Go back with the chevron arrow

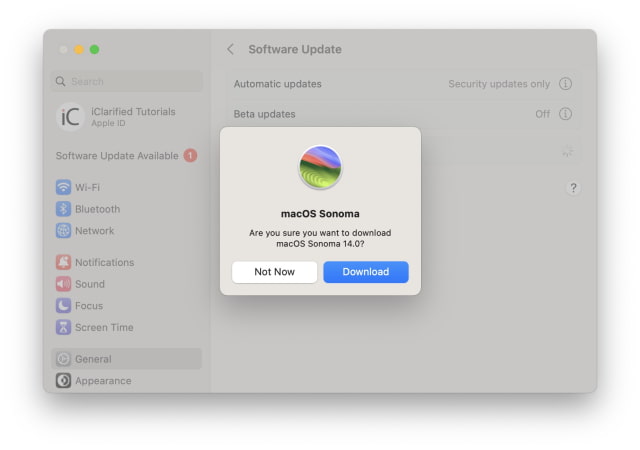click(x=231, y=49)
